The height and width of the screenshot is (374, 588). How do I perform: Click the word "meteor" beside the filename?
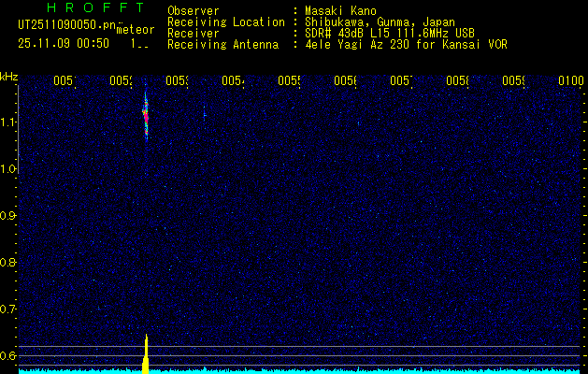pyautogui.click(x=136, y=30)
